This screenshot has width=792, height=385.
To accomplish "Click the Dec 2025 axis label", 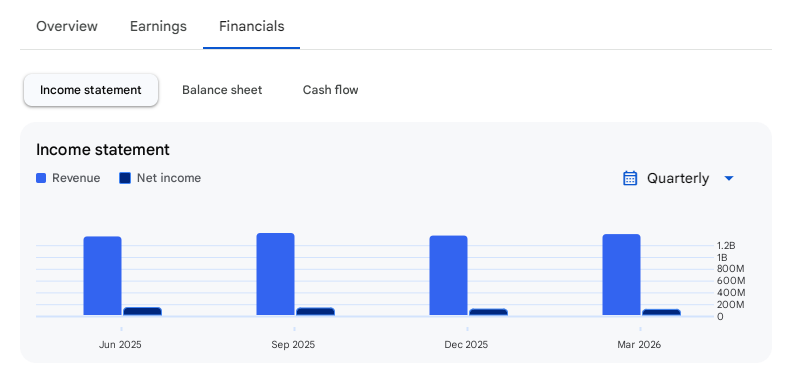I will [466, 345].
